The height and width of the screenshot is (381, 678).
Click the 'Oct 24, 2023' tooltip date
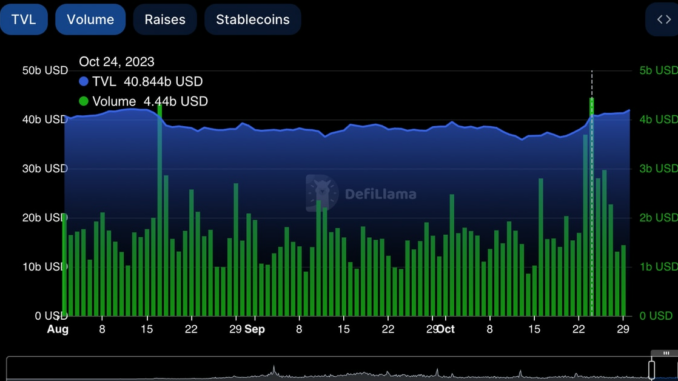[x=116, y=62]
